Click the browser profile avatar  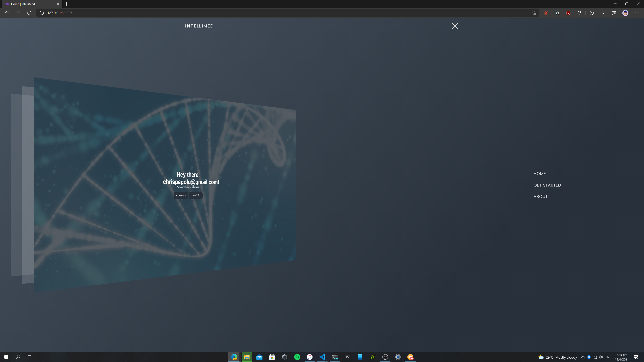(x=625, y=13)
